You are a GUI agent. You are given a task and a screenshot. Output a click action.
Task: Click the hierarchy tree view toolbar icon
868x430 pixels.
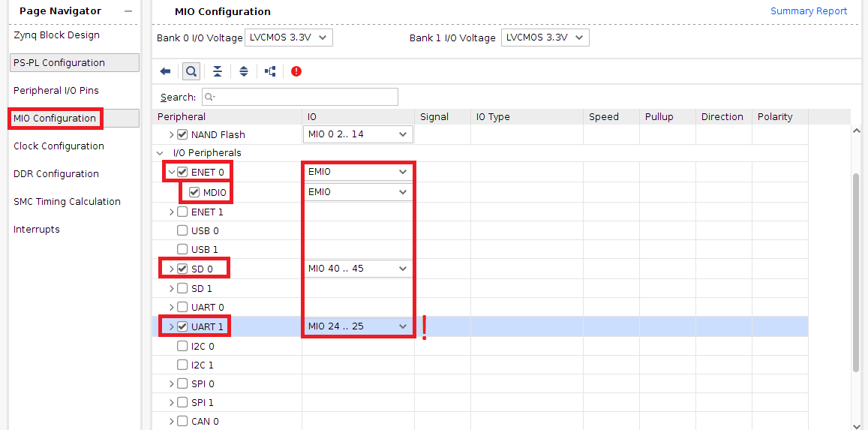[x=270, y=71]
